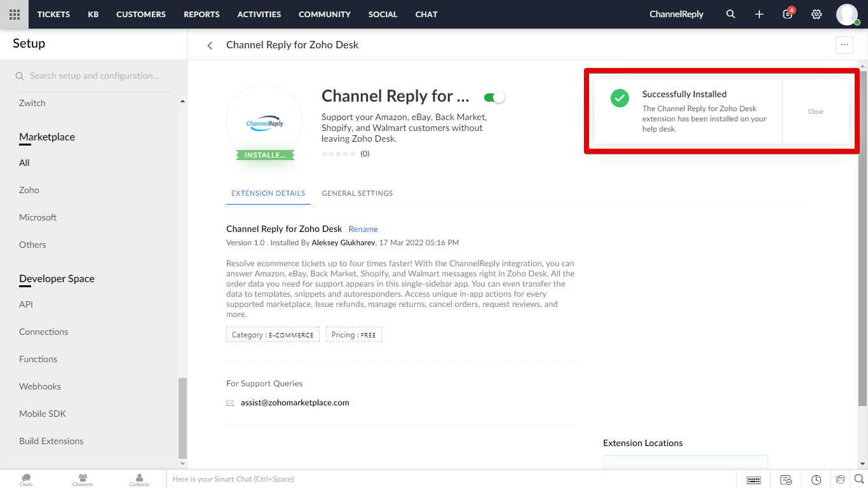Open the setup gear icon
868x488 pixels.
point(817,14)
